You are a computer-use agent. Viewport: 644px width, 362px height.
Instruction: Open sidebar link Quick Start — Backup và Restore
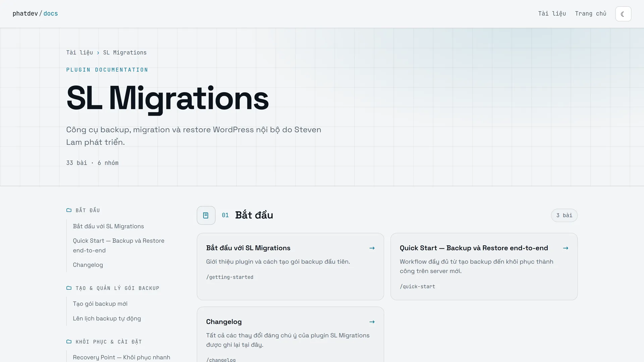click(119, 245)
